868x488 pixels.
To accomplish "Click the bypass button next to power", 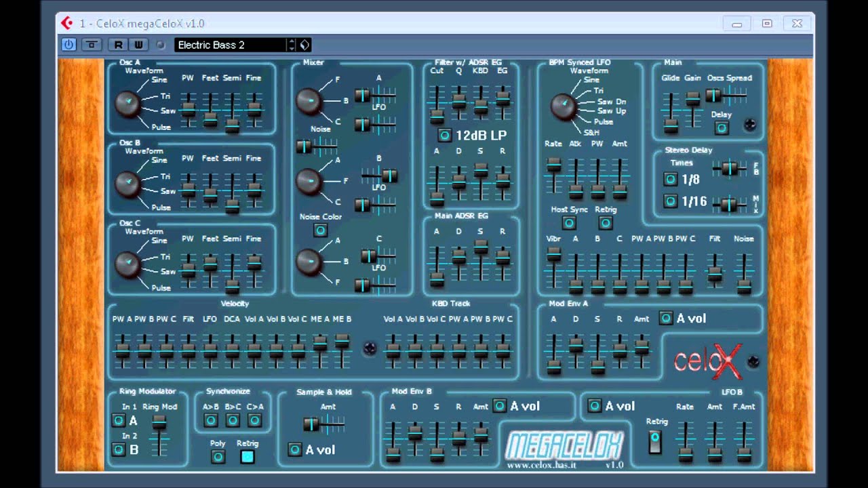I will (x=92, y=45).
